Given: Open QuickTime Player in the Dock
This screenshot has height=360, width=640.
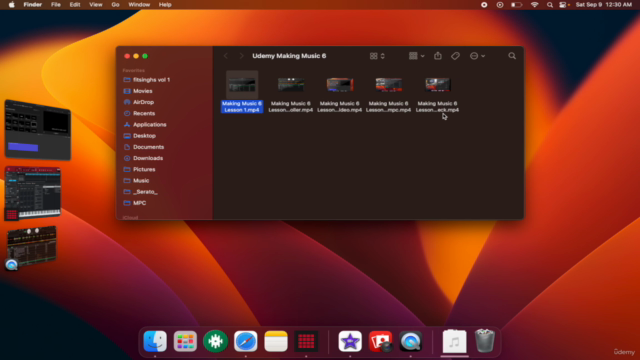Looking at the screenshot, I should tap(411, 341).
